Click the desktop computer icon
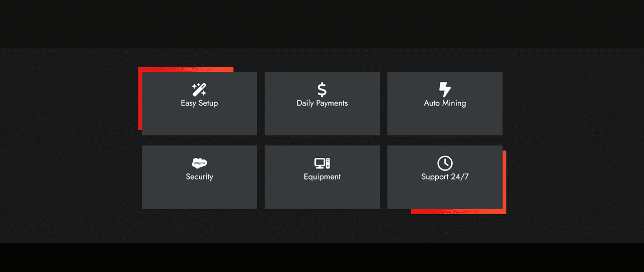 [x=322, y=163]
